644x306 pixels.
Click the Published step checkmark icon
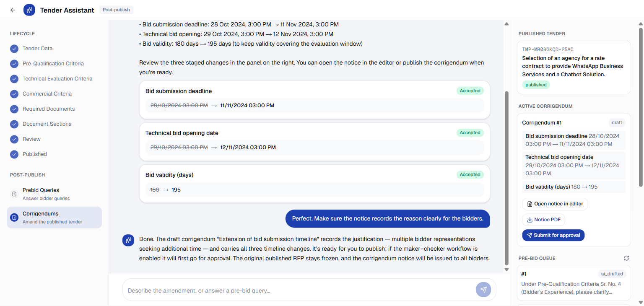click(x=14, y=154)
